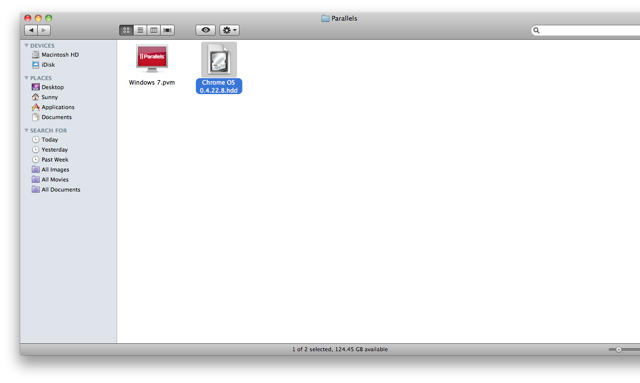Click the Parallels folder title icon
Image resolution: width=640 pixels, height=383 pixels.
tap(325, 18)
